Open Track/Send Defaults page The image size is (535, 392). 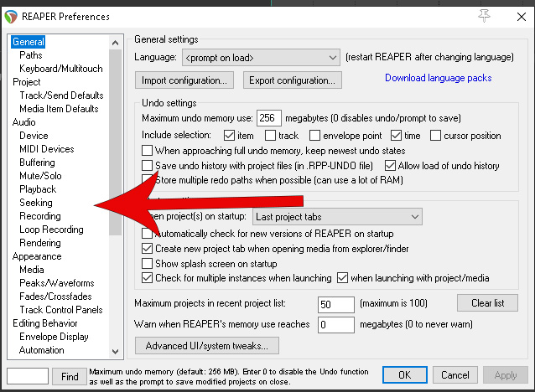coord(61,95)
